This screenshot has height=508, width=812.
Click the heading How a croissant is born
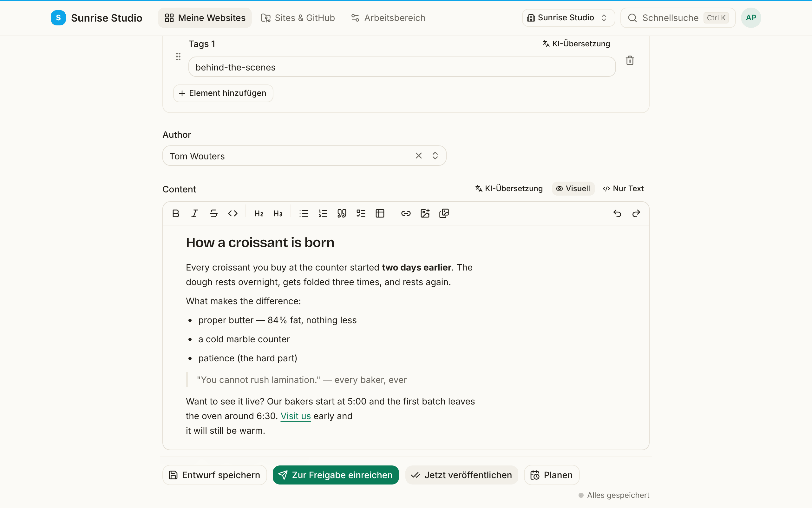(x=260, y=243)
